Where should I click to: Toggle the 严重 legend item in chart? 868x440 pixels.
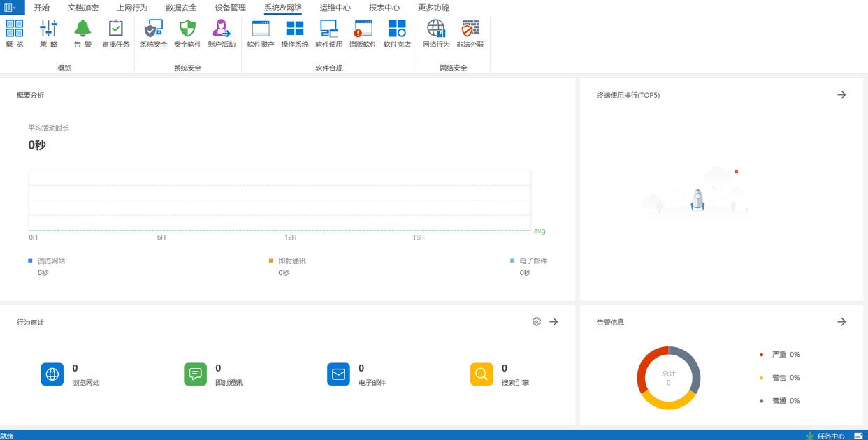(x=779, y=355)
